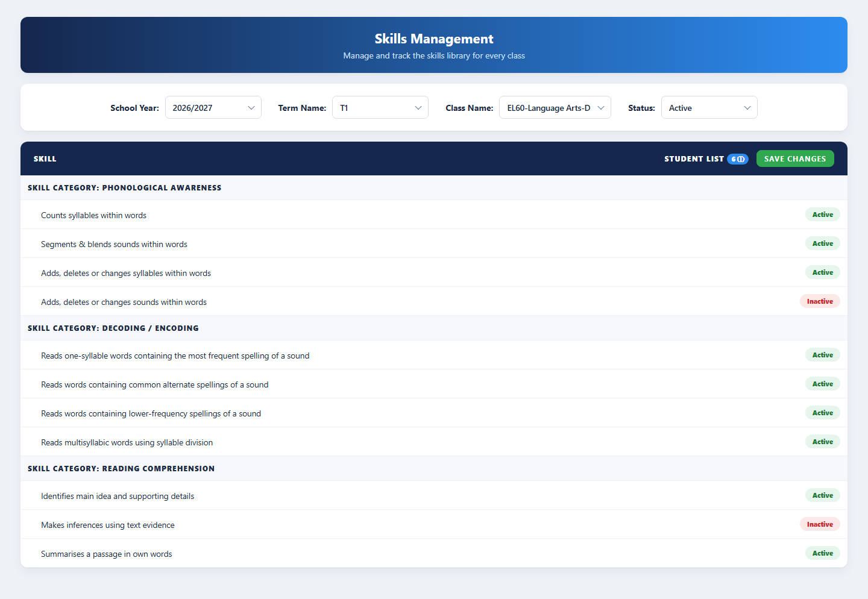
Task: Toggle Active status for Segments & blends sounds
Action: pos(823,243)
